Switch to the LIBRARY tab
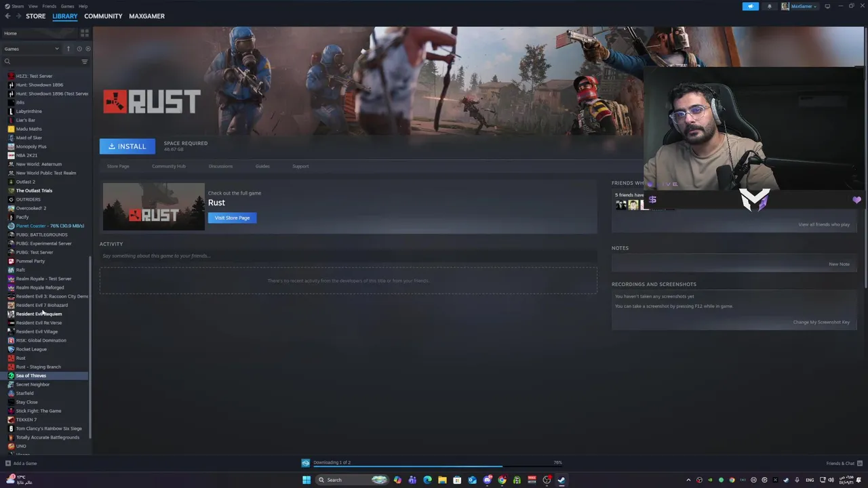The height and width of the screenshot is (488, 868). 65,16
